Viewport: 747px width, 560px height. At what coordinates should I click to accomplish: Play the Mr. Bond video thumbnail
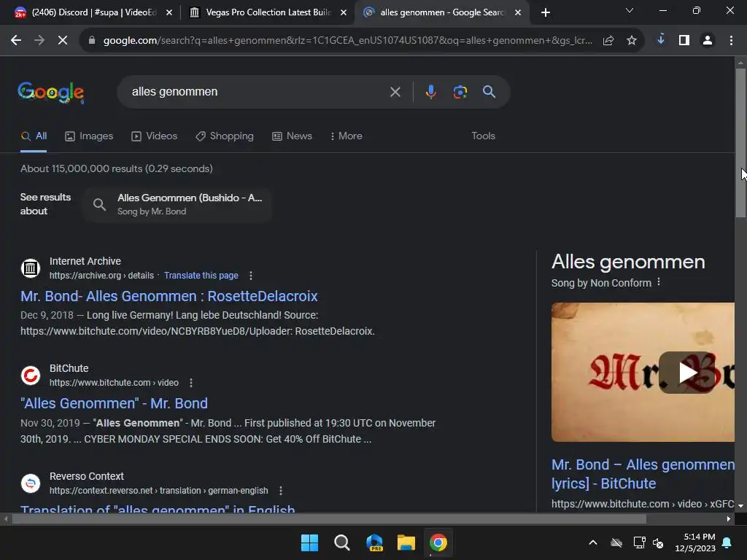(x=686, y=373)
